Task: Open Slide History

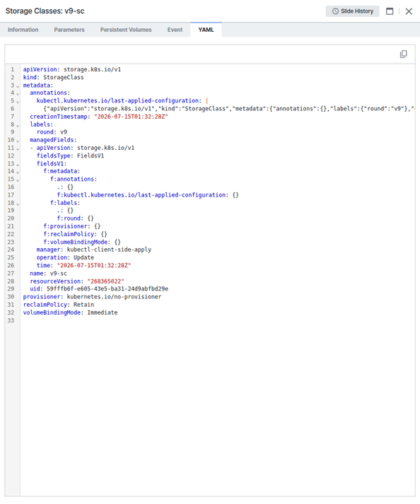Action: click(352, 11)
